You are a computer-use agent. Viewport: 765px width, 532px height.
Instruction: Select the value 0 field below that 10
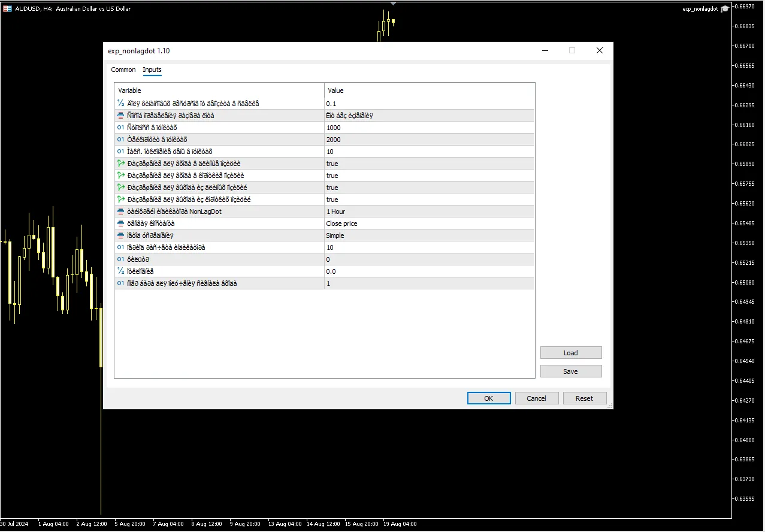click(429, 259)
